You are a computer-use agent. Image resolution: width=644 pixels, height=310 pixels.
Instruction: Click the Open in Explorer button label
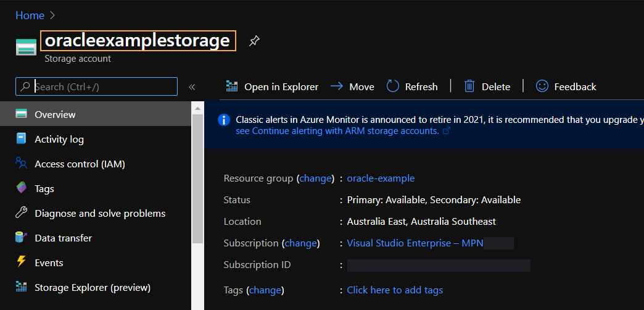click(281, 86)
